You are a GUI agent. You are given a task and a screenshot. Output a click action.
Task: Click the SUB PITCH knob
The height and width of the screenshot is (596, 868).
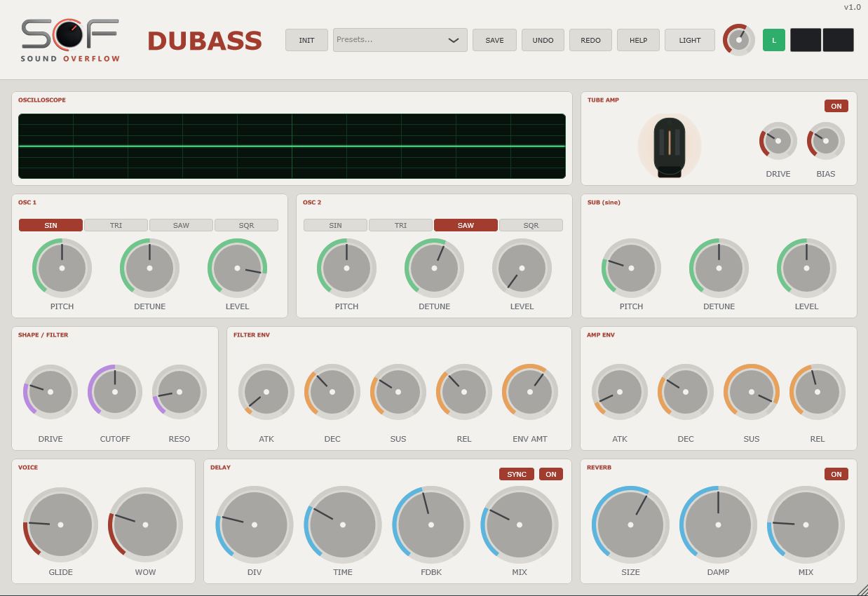631,268
